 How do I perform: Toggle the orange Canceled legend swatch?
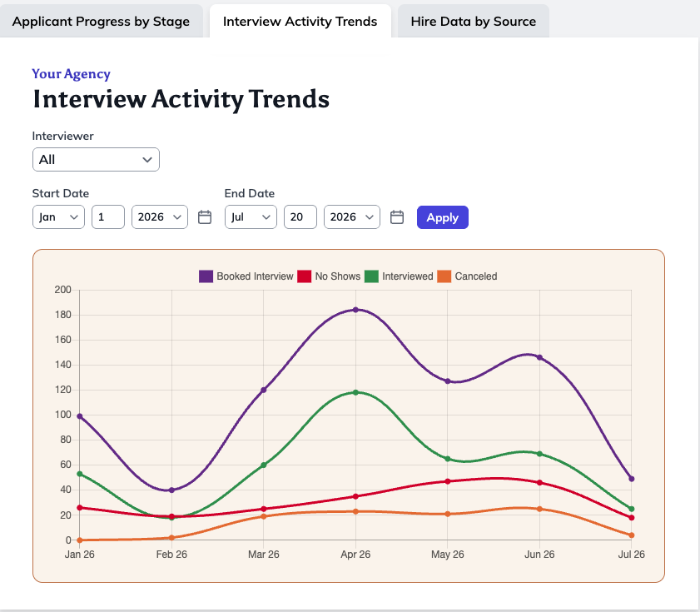[444, 276]
